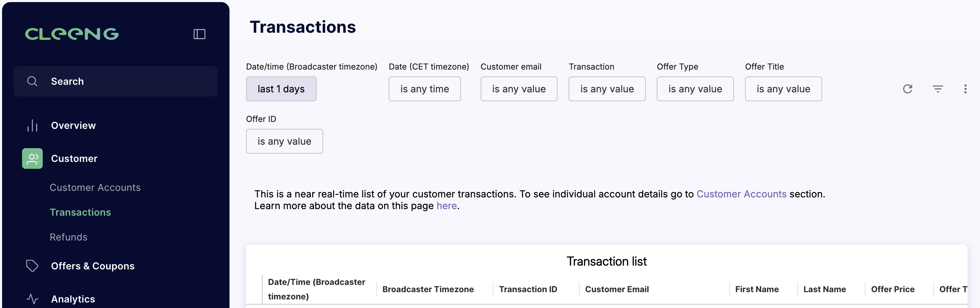Viewport: 980px width, 308px height.
Task: Click the Analytics pulse icon
Action: 32,299
